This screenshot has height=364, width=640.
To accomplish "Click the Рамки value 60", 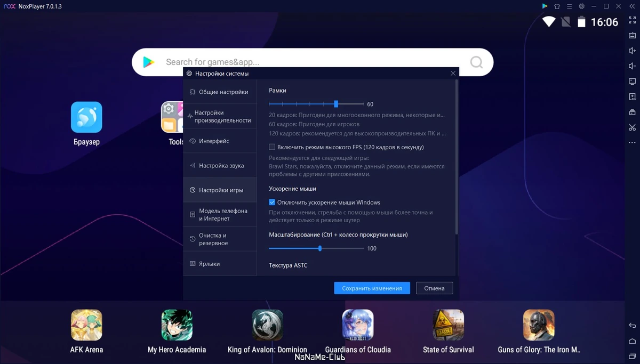I will pyautogui.click(x=370, y=104).
